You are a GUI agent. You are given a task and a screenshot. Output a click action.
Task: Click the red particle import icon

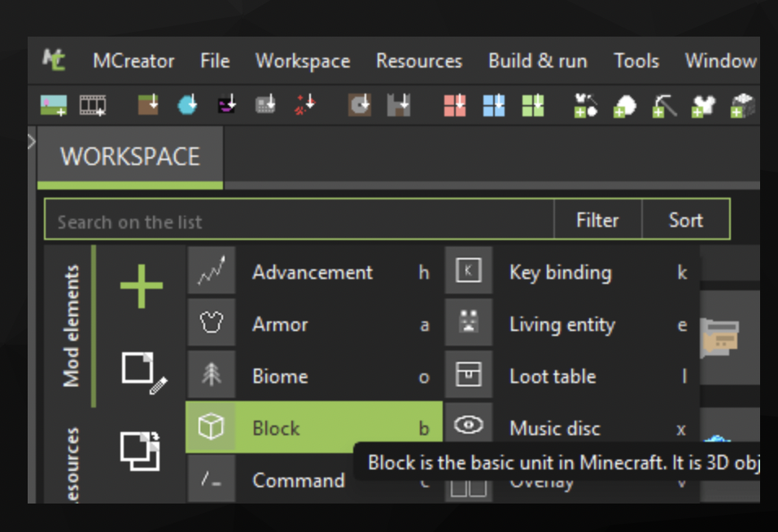(x=304, y=105)
